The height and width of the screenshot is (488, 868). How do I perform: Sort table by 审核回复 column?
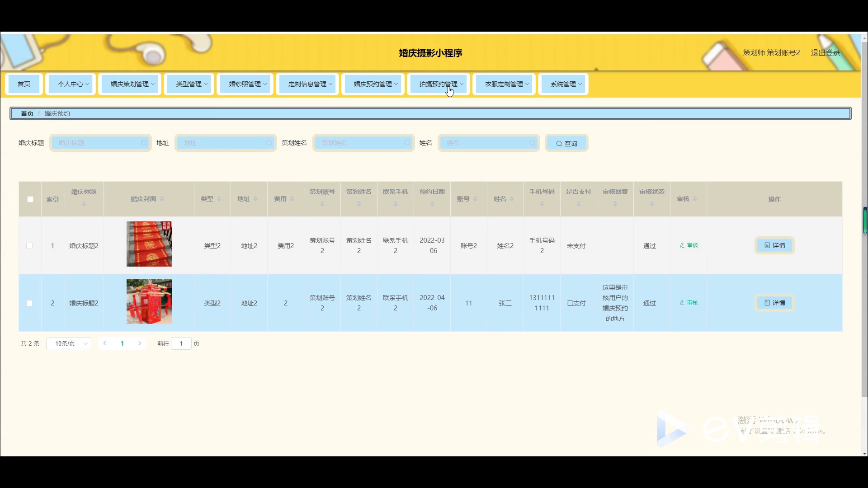[x=615, y=204]
